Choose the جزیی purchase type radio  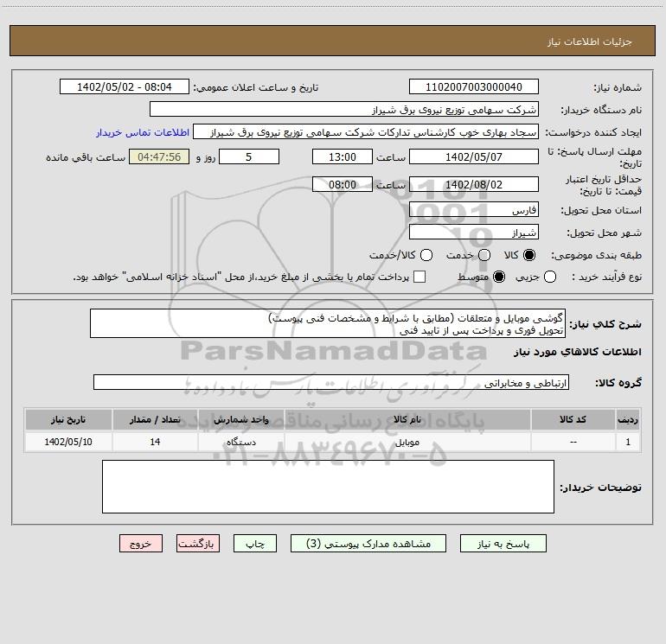click(549, 277)
